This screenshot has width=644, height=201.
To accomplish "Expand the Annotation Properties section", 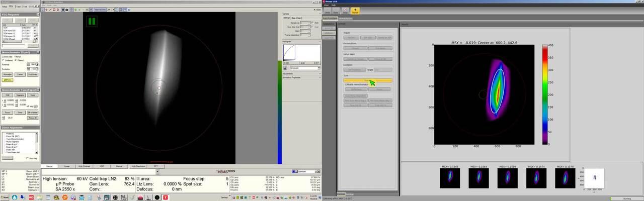I will 301,77.
